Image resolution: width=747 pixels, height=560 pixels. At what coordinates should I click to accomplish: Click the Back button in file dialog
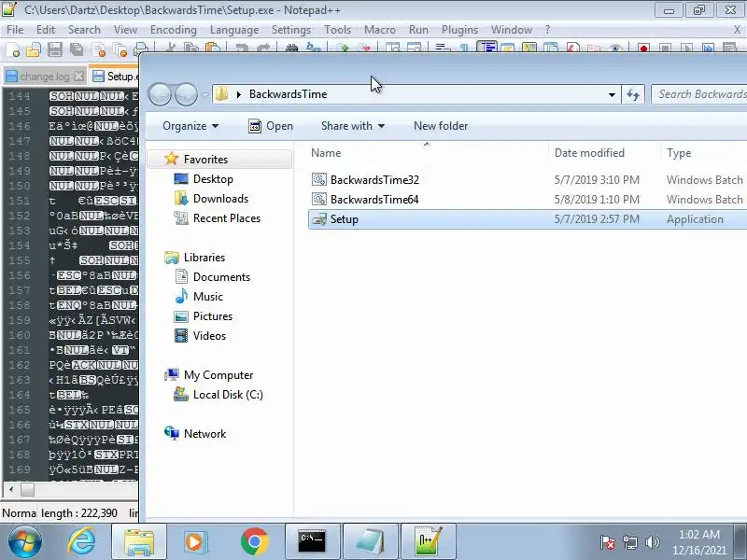[160, 94]
